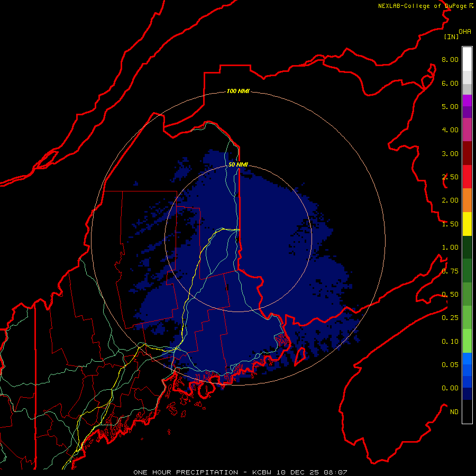Screen dimensions: 476x476
Task: Select the 0.00 legend value
Action: 450,388
